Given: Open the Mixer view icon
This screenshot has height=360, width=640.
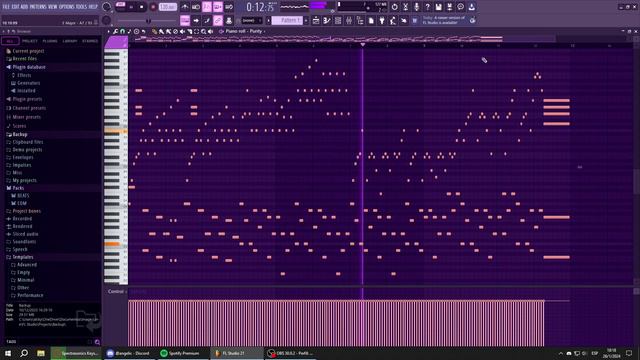Looking at the screenshot, I should point(349,20).
